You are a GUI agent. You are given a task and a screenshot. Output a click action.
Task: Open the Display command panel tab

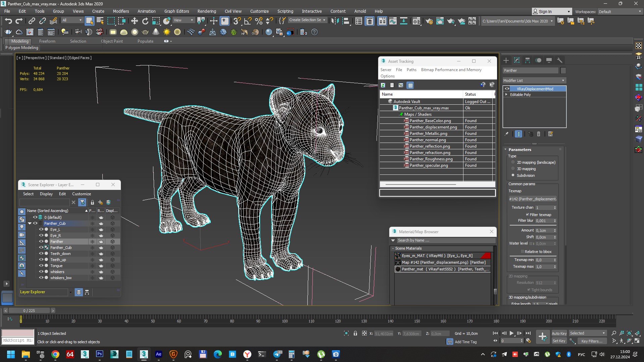click(549, 60)
